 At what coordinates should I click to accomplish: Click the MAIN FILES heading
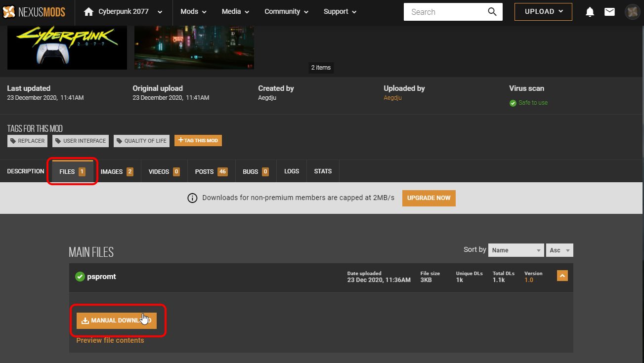pyautogui.click(x=91, y=252)
